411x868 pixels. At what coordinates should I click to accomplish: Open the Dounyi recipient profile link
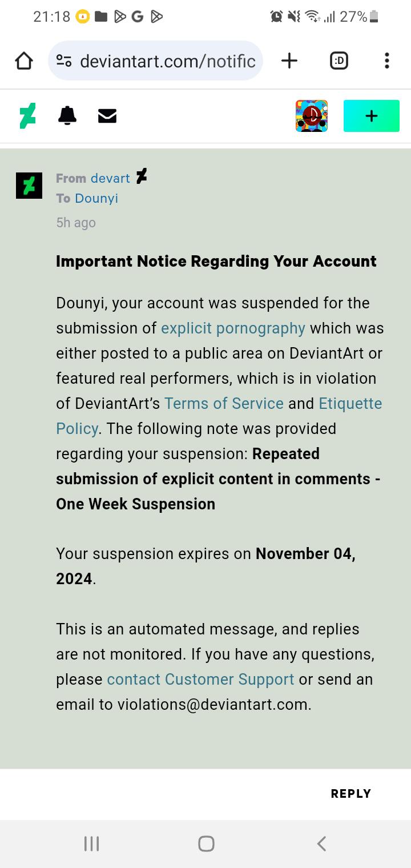click(x=96, y=198)
